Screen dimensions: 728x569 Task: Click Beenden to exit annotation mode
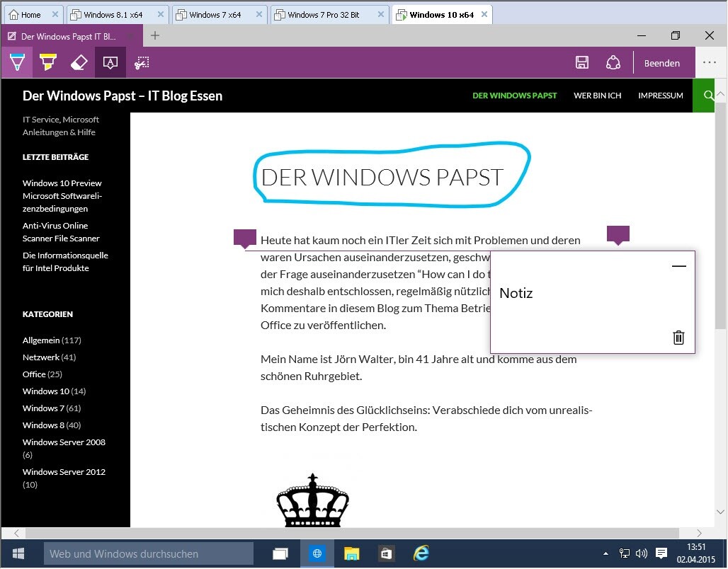point(661,63)
